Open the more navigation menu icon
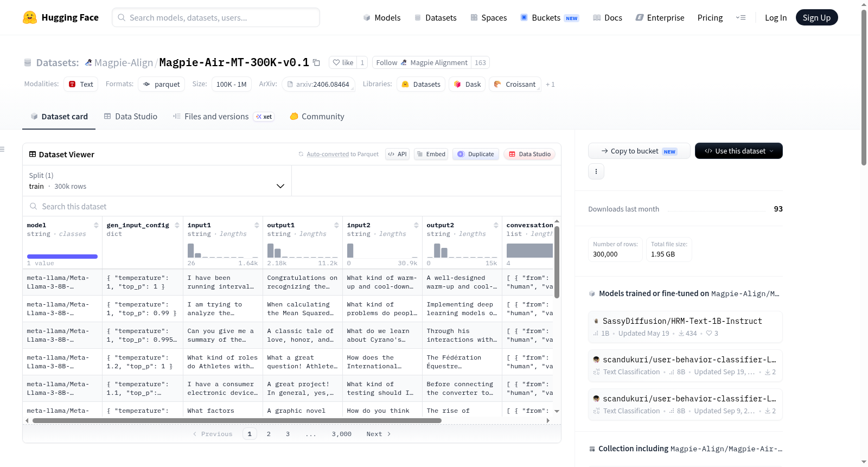This screenshot has width=868, height=467. tap(741, 17)
